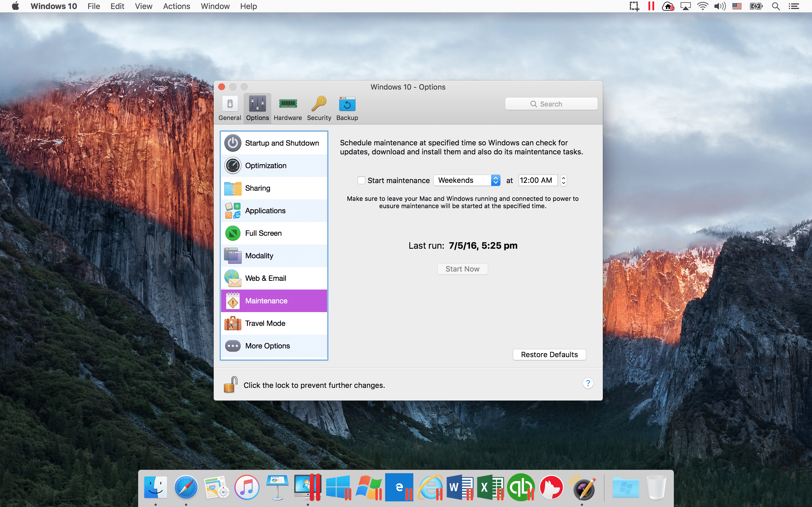
Task: Switch to the Backup tab
Action: click(x=347, y=108)
